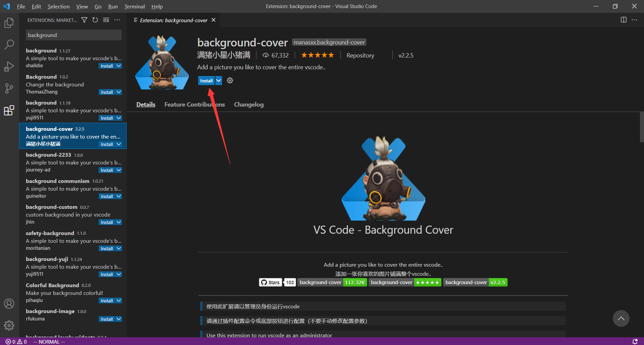Expand Install dropdown for Colorful Background
This screenshot has width=644, height=345.
[x=119, y=301]
